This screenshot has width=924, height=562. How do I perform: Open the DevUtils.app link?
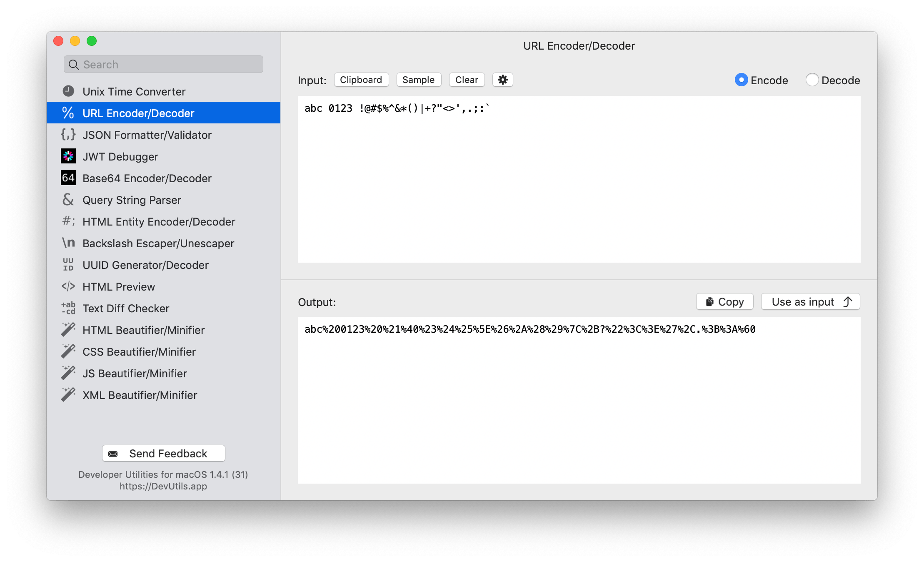point(163,486)
